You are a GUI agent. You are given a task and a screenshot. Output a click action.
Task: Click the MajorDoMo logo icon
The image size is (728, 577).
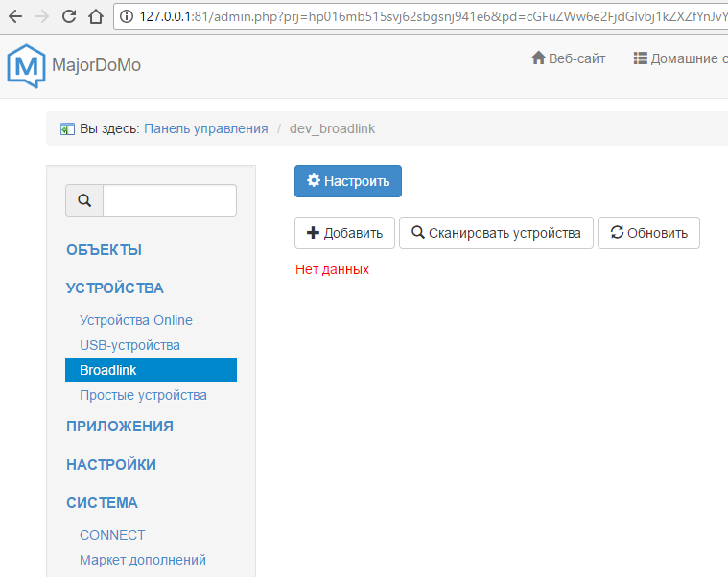27,66
